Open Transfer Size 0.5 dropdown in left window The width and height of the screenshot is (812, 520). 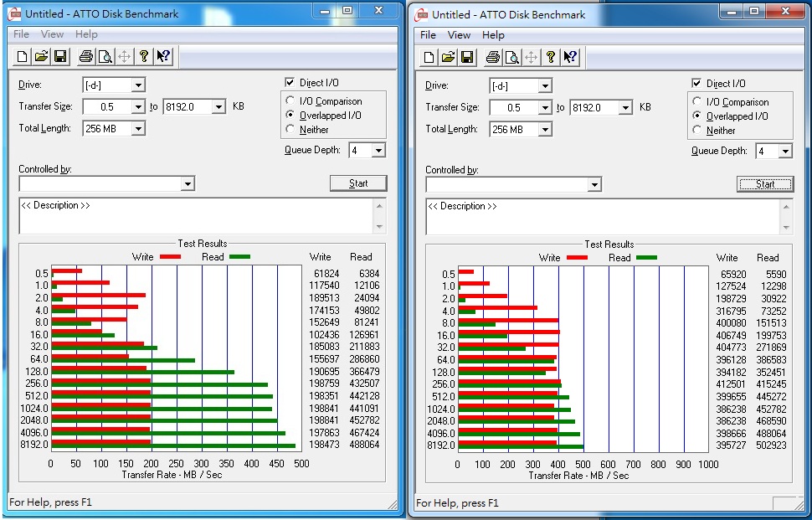click(138, 106)
